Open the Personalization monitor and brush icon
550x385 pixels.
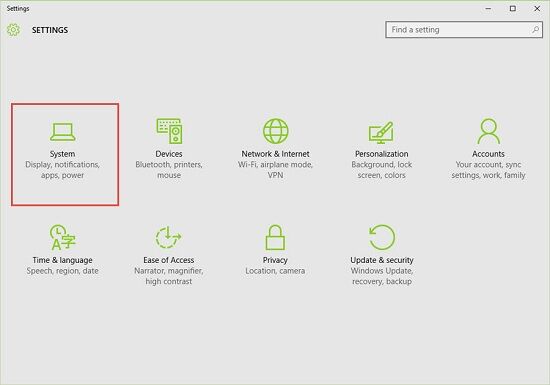pyautogui.click(x=381, y=132)
